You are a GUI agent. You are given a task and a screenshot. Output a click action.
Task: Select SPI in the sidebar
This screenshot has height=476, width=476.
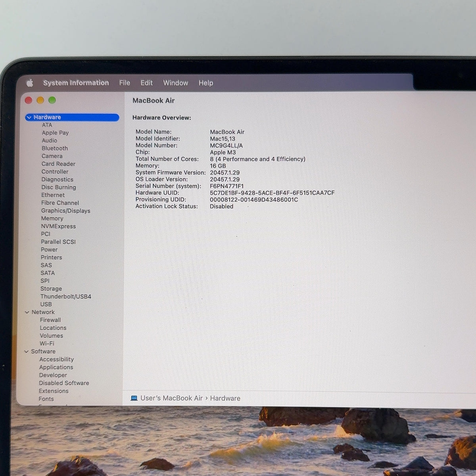coord(45,281)
